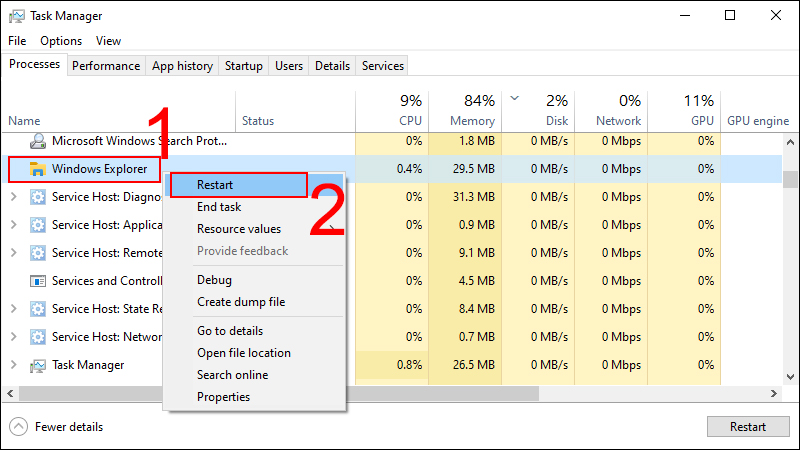Click the 0.8% CPU value

pos(409,365)
